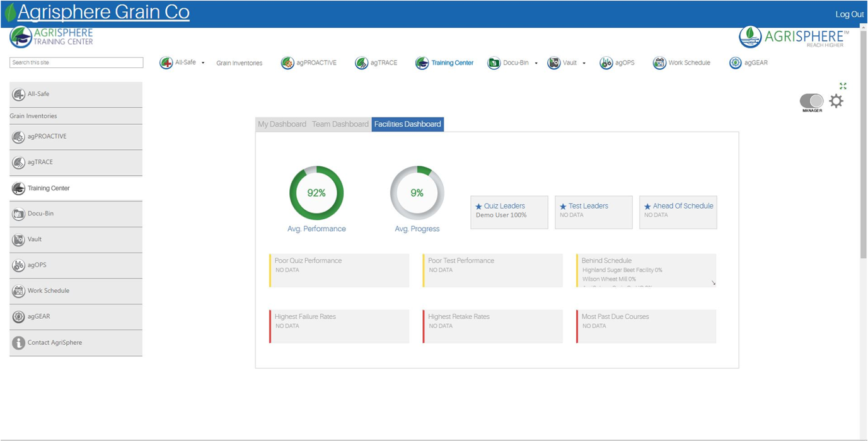Viewport: 868px width, 441px height.
Task: Click the Training Center icon in left sidebar
Action: tap(19, 188)
